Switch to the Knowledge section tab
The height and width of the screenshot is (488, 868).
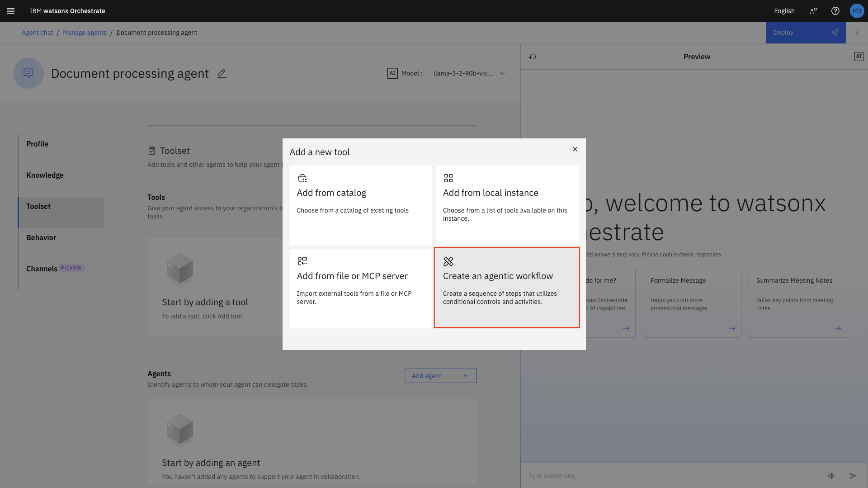pyautogui.click(x=45, y=175)
